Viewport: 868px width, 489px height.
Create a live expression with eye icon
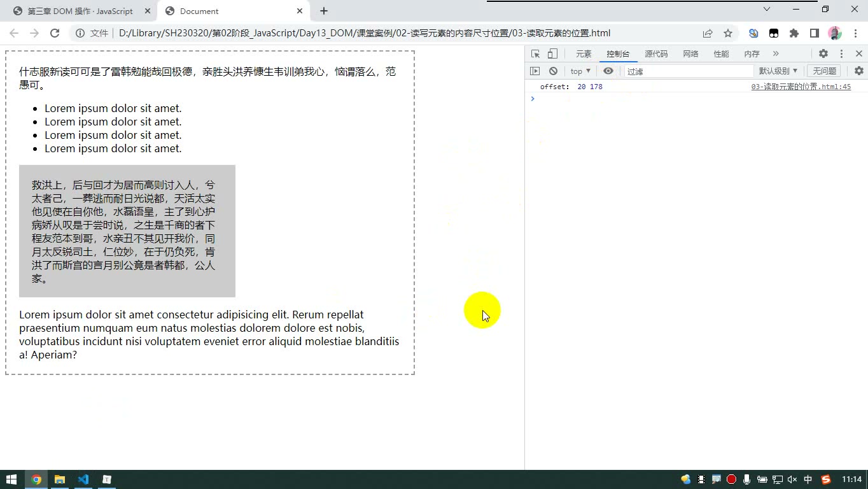point(608,71)
